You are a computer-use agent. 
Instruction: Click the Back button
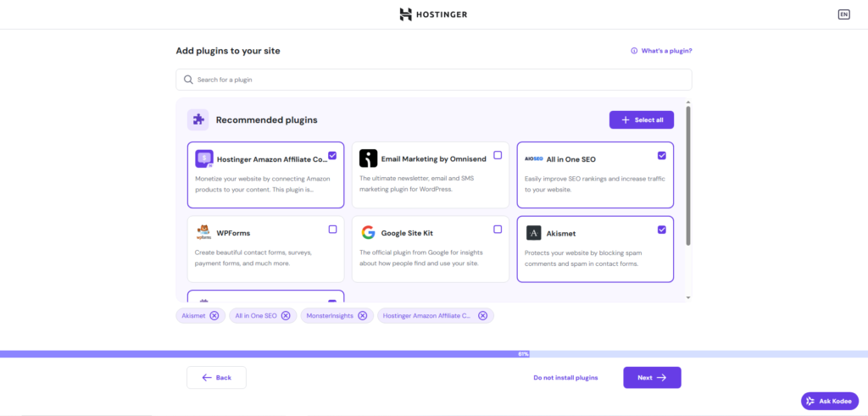pyautogui.click(x=216, y=377)
